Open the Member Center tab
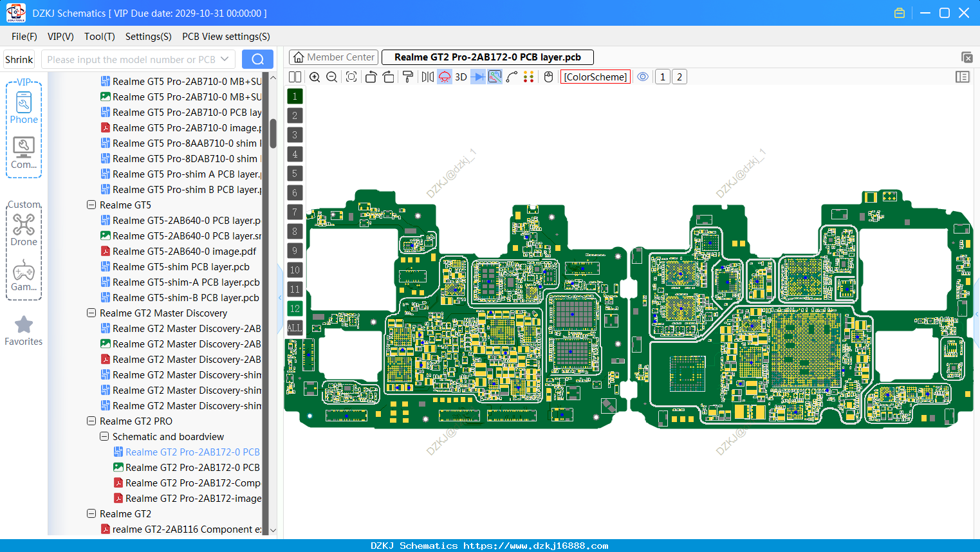 [x=333, y=57]
